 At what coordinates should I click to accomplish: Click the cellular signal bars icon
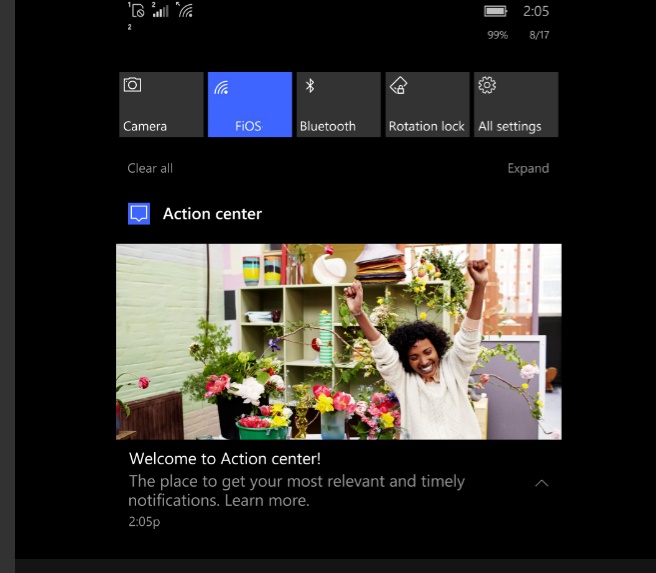pos(160,11)
